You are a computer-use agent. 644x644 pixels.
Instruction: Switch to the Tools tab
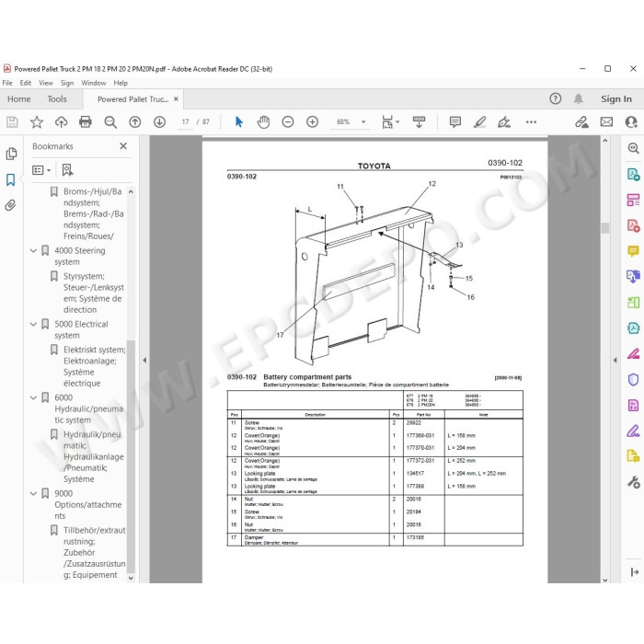(x=57, y=99)
